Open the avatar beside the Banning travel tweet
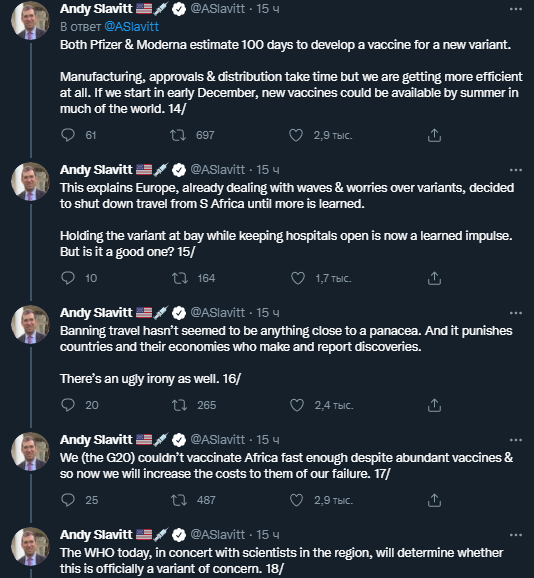The width and height of the screenshot is (534, 578). tap(30, 324)
